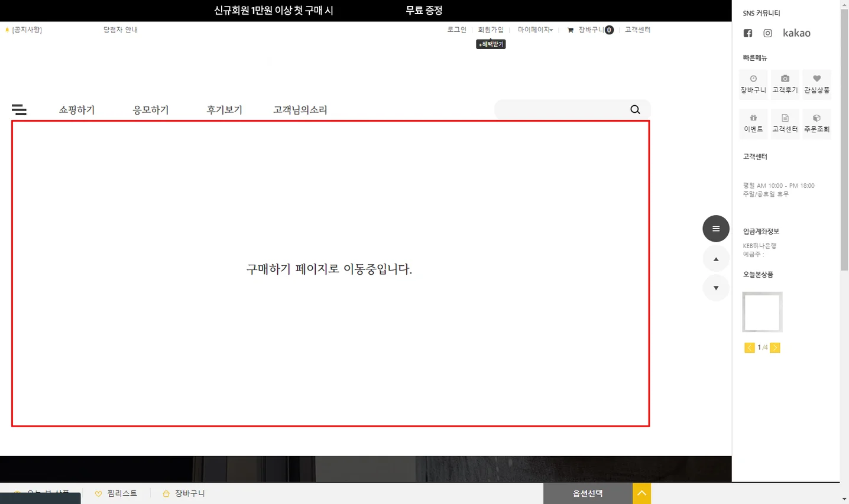Screen dimensions: 849x504
Task: Click the 로그인 link
Action: (x=456, y=30)
